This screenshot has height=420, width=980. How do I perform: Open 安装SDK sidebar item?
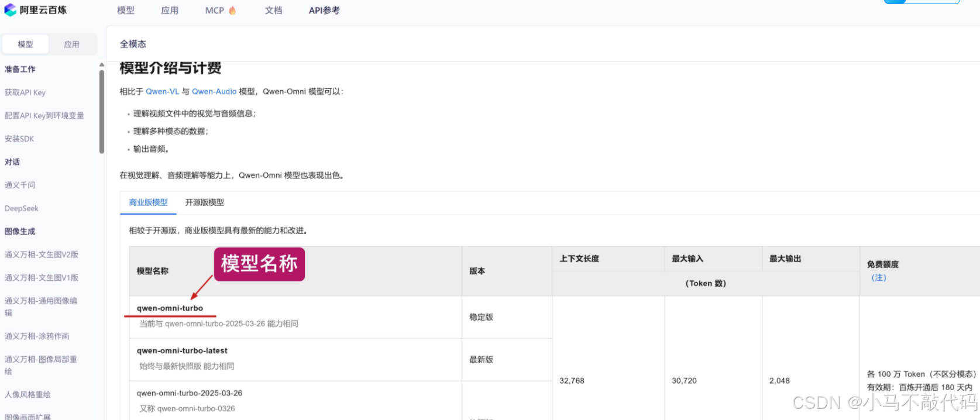19,139
